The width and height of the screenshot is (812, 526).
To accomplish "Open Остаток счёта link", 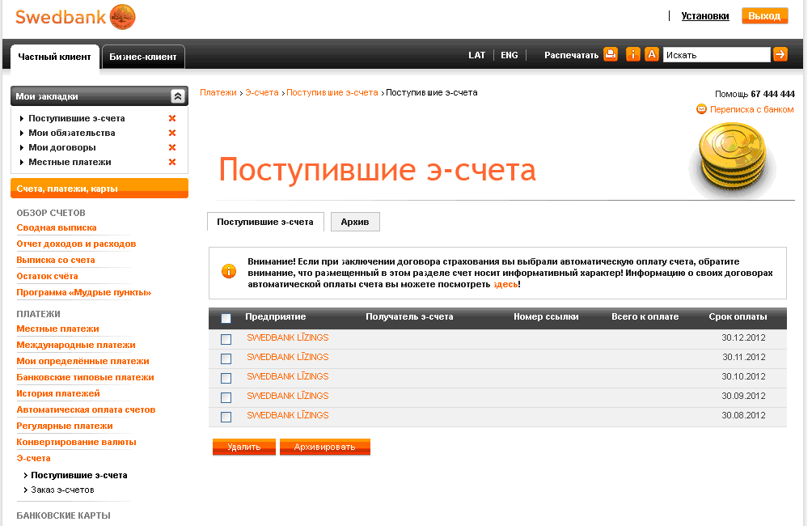I will point(47,276).
